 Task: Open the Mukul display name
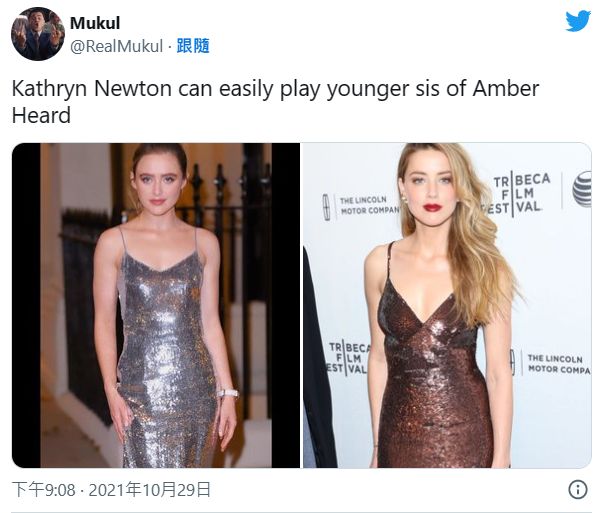tap(95, 23)
